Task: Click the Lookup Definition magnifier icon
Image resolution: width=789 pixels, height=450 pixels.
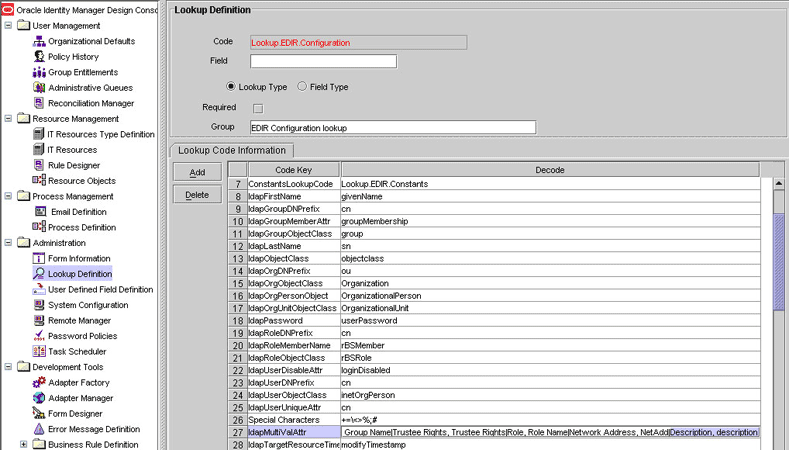Action: coord(39,273)
